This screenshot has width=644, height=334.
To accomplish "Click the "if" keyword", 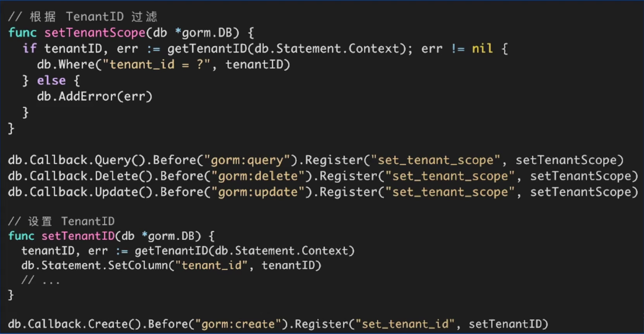I will pyautogui.click(x=30, y=48).
